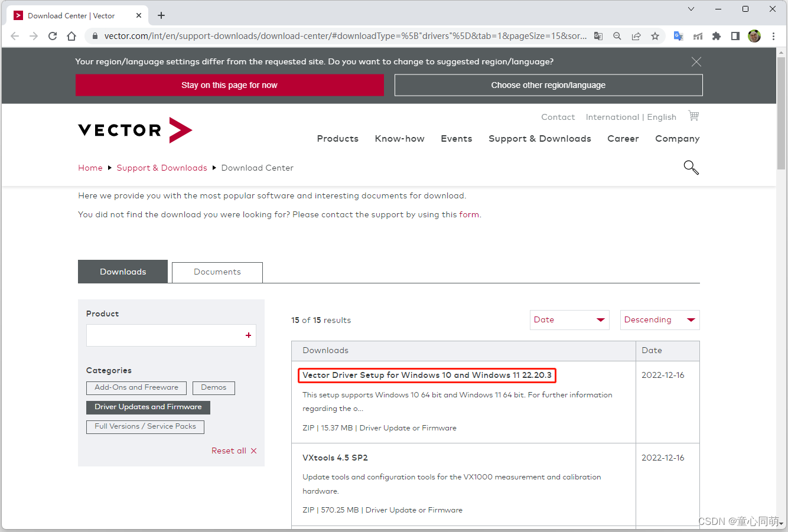788x532 pixels.
Task: Click the translate page icon
Action: click(598, 36)
